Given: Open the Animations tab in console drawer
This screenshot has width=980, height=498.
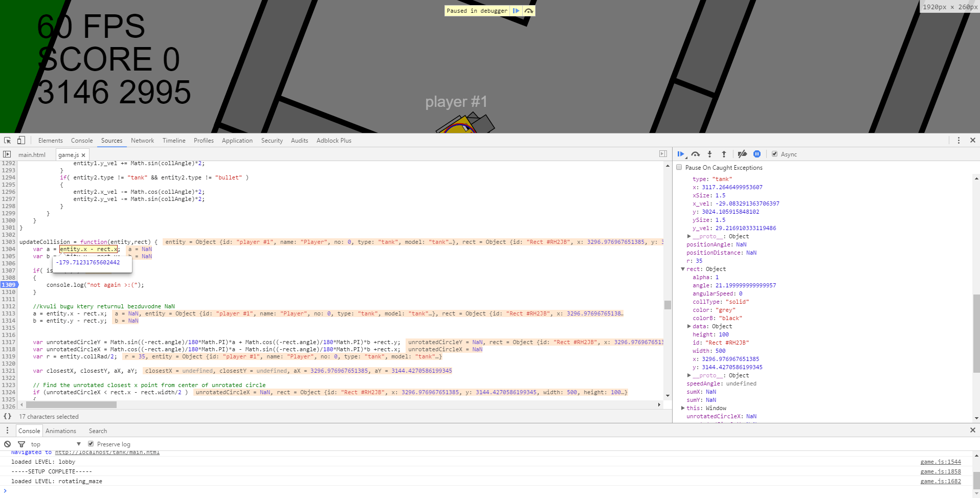Looking at the screenshot, I should (x=61, y=431).
